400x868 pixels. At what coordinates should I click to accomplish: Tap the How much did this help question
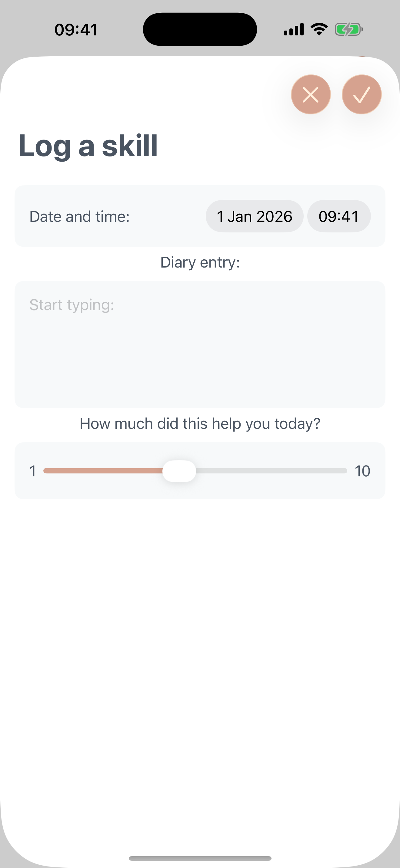pos(200,423)
